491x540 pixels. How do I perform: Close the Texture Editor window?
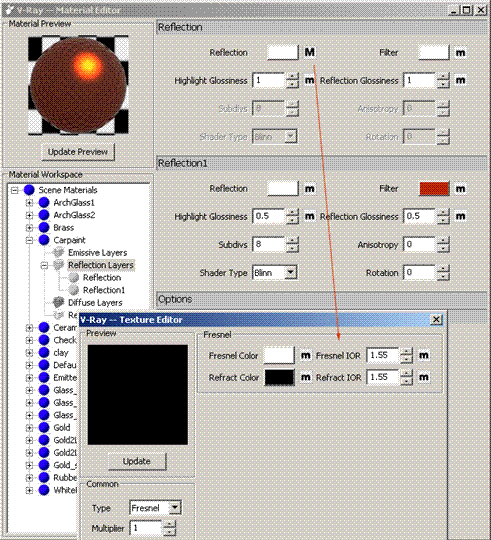click(436, 320)
